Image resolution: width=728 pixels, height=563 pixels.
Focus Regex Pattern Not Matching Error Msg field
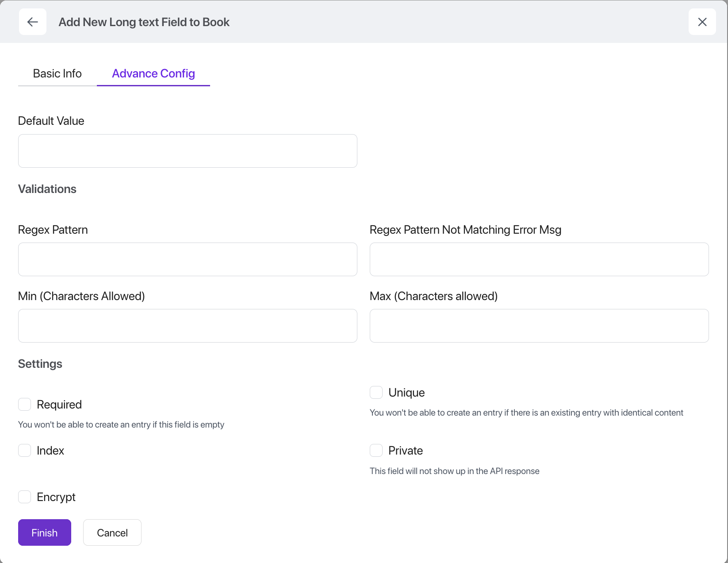pyautogui.click(x=539, y=259)
